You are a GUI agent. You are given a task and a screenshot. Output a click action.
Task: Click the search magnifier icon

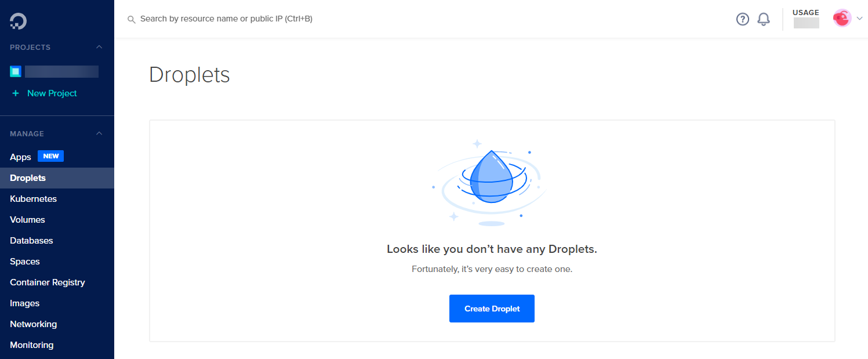click(132, 20)
